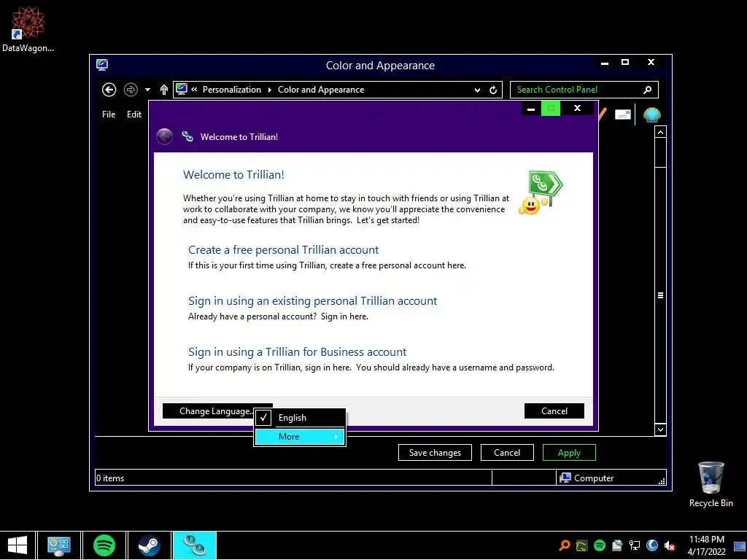Select the checked English language option
The width and height of the screenshot is (747, 560).
(300, 418)
